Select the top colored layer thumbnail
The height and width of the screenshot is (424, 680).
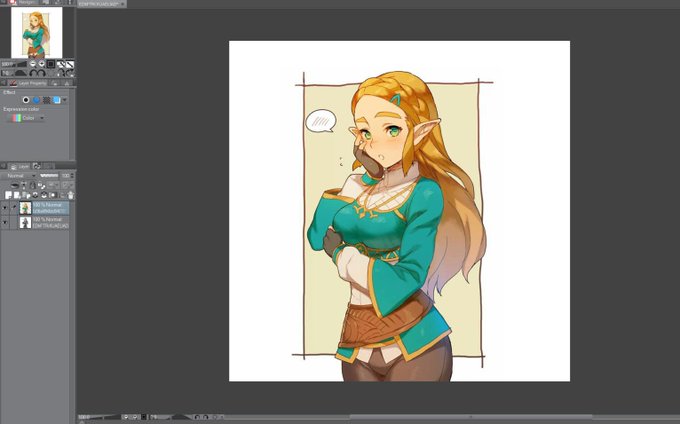point(26,208)
